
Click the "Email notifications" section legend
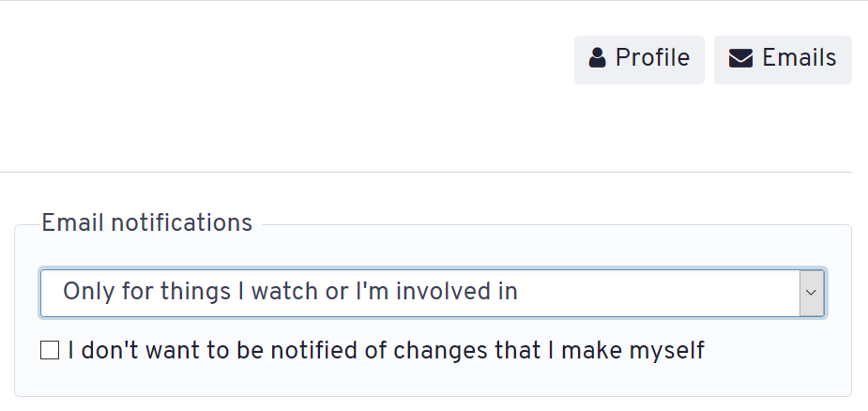tap(146, 222)
